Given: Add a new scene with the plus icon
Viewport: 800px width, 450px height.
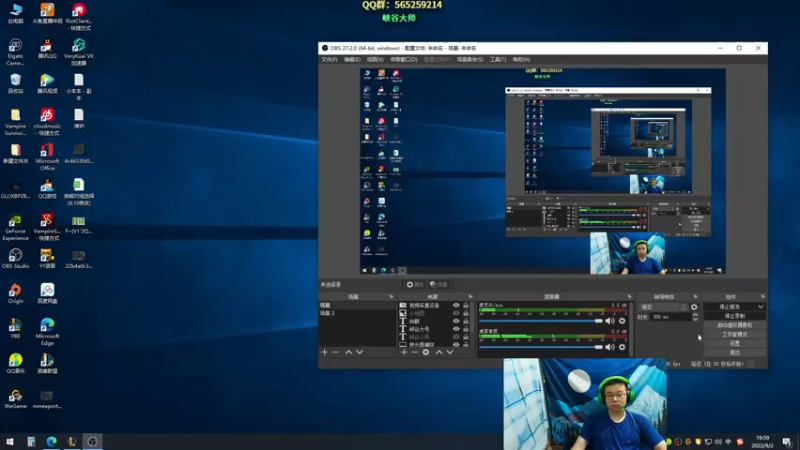Looking at the screenshot, I should pos(324,352).
